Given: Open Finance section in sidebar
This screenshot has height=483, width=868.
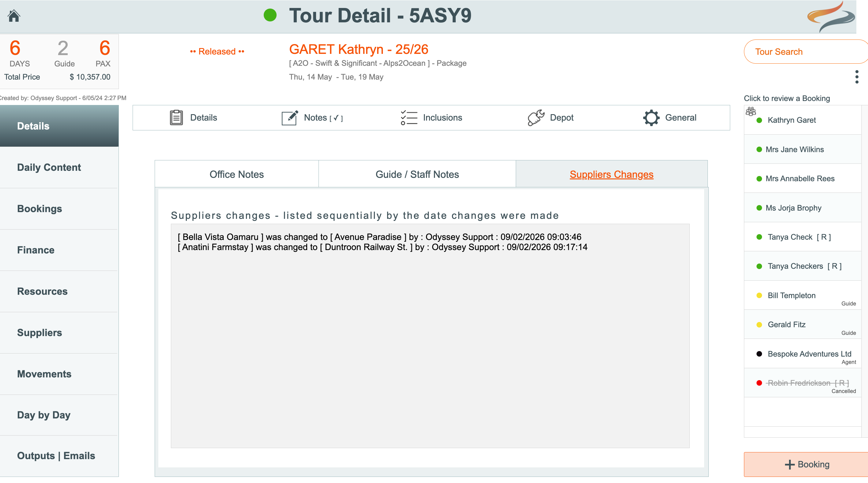Looking at the screenshot, I should click(36, 250).
